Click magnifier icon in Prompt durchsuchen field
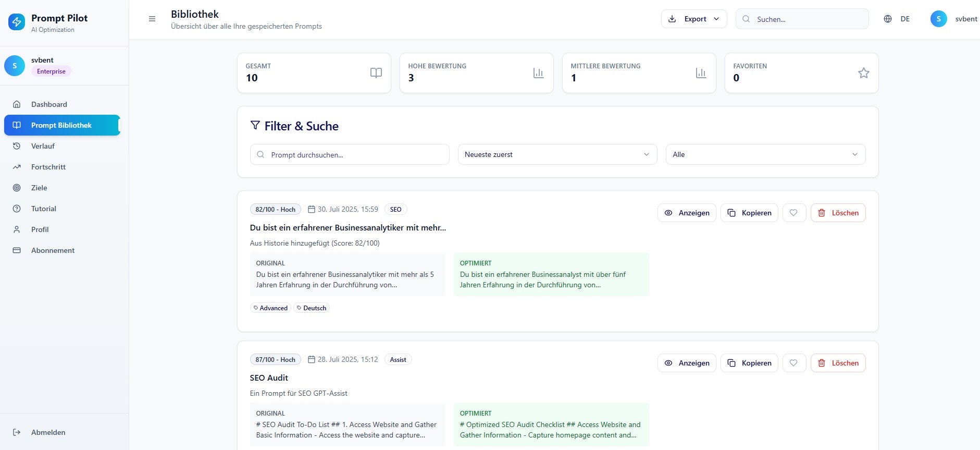This screenshot has width=980, height=450. 261,154
